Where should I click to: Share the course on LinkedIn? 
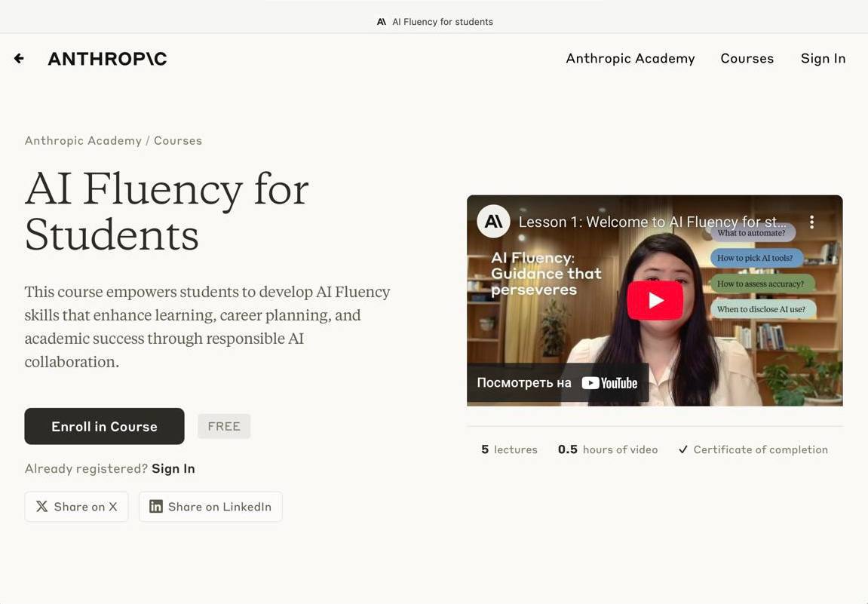click(210, 507)
